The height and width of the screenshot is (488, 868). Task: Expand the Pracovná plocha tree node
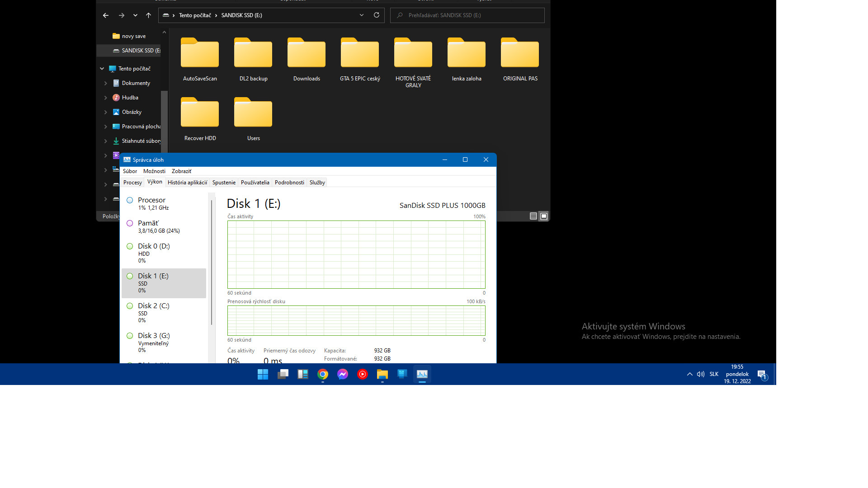106,127
